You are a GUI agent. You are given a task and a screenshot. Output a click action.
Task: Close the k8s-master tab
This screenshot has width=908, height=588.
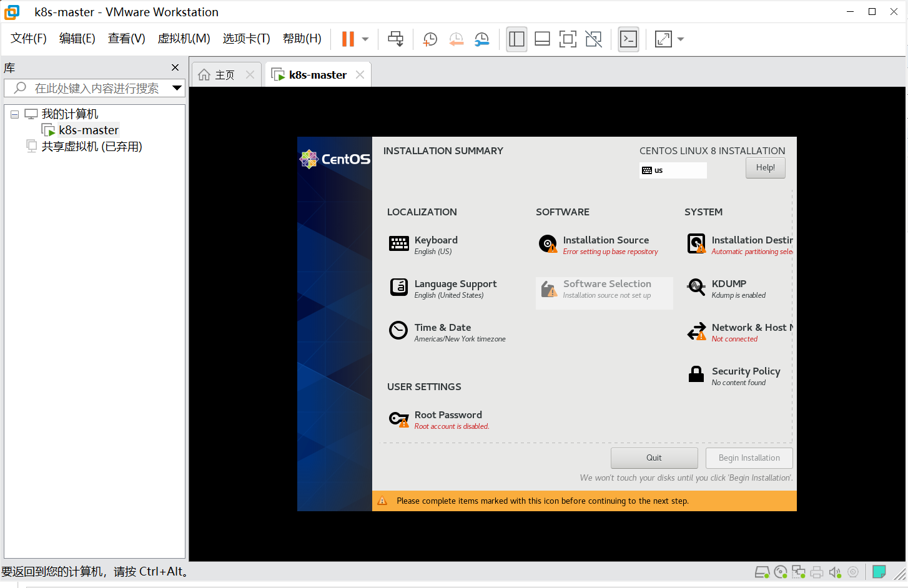click(x=360, y=75)
